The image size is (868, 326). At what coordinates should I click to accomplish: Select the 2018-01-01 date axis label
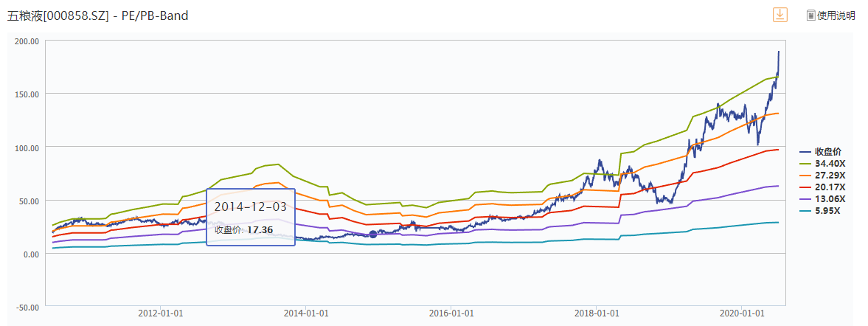[597, 313]
